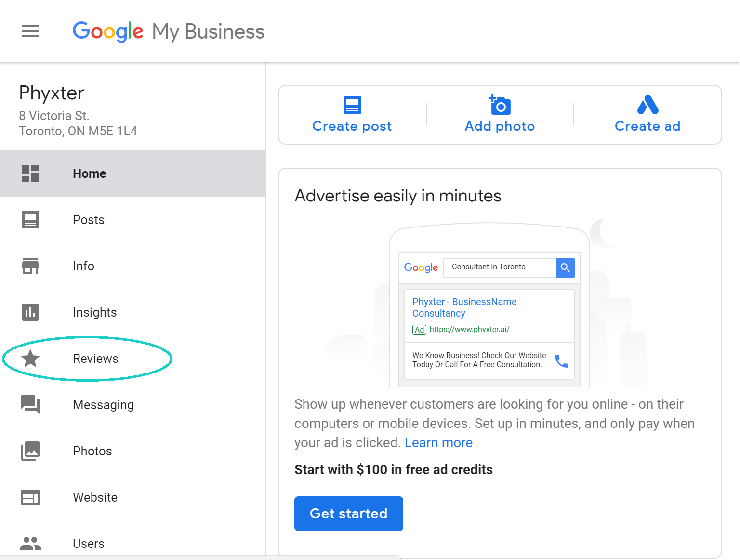The height and width of the screenshot is (560, 740).
Task: Click the Insights bar chart icon
Action: click(30, 312)
